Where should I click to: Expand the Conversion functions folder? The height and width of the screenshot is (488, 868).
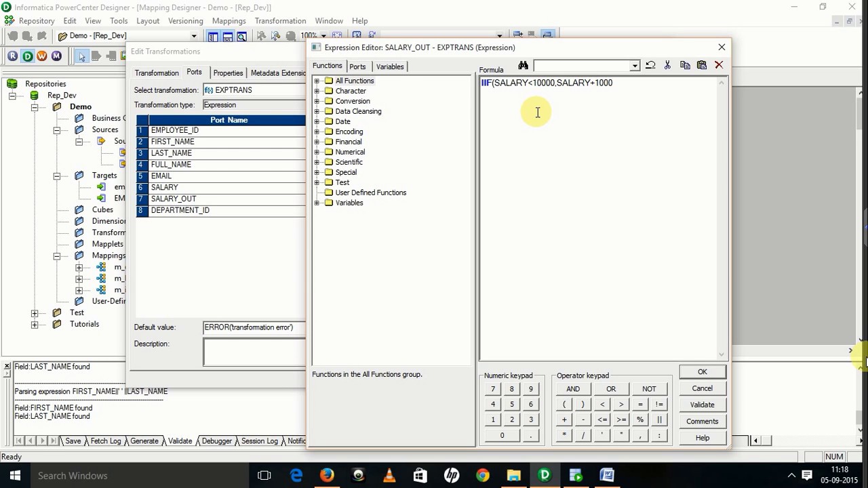point(317,101)
